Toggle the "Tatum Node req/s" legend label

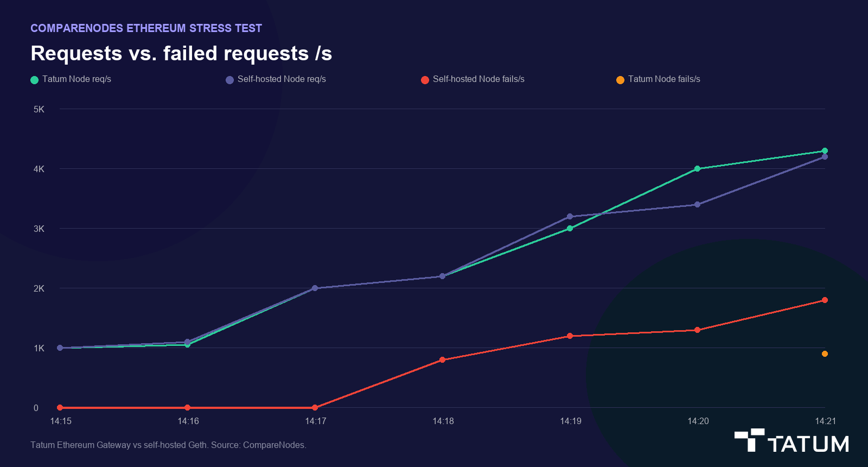pos(76,79)
